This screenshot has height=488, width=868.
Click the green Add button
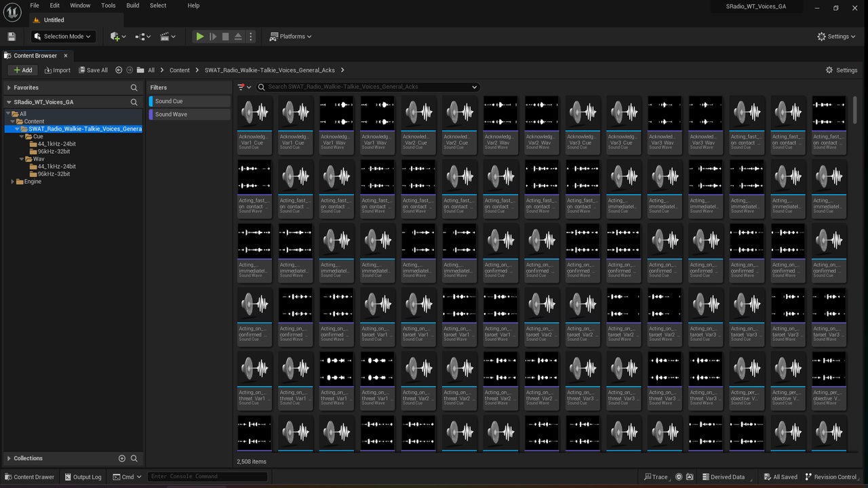click(x=22, y=70)
